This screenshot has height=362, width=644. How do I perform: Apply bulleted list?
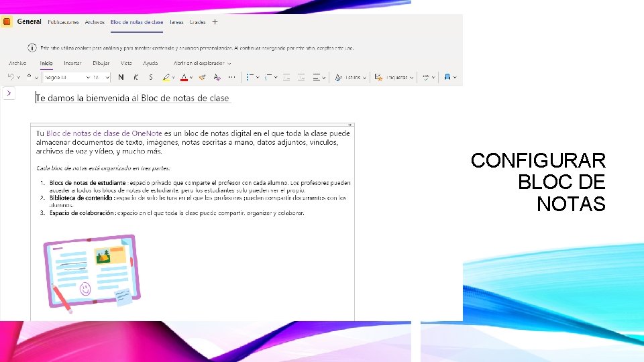250,77
